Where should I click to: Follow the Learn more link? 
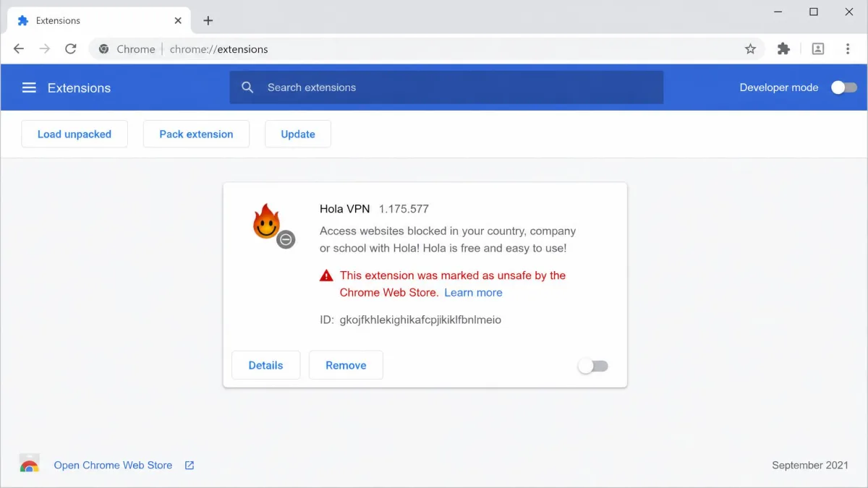[x=473, y=293]
